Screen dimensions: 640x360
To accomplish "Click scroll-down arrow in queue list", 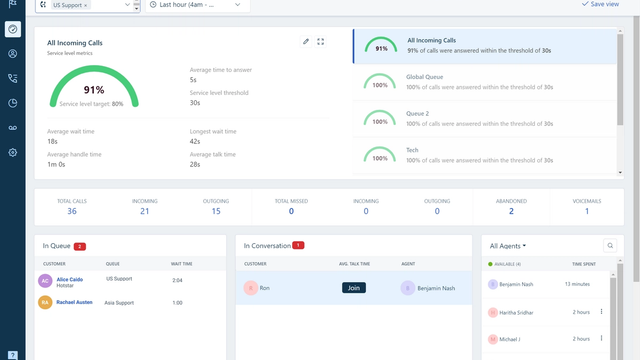I will (x=620, y=173).
